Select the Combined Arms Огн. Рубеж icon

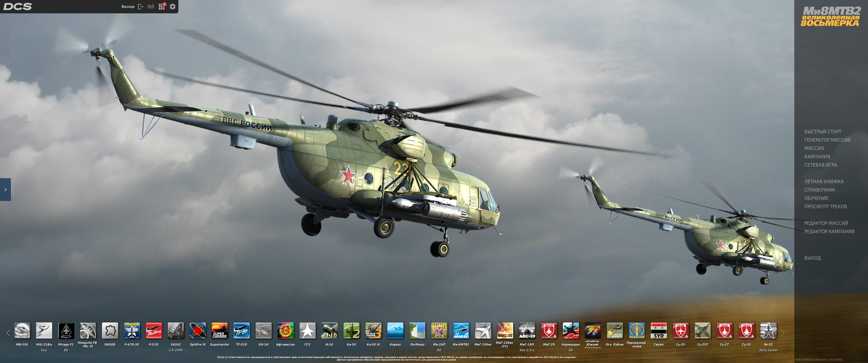[x=615, y=330]
